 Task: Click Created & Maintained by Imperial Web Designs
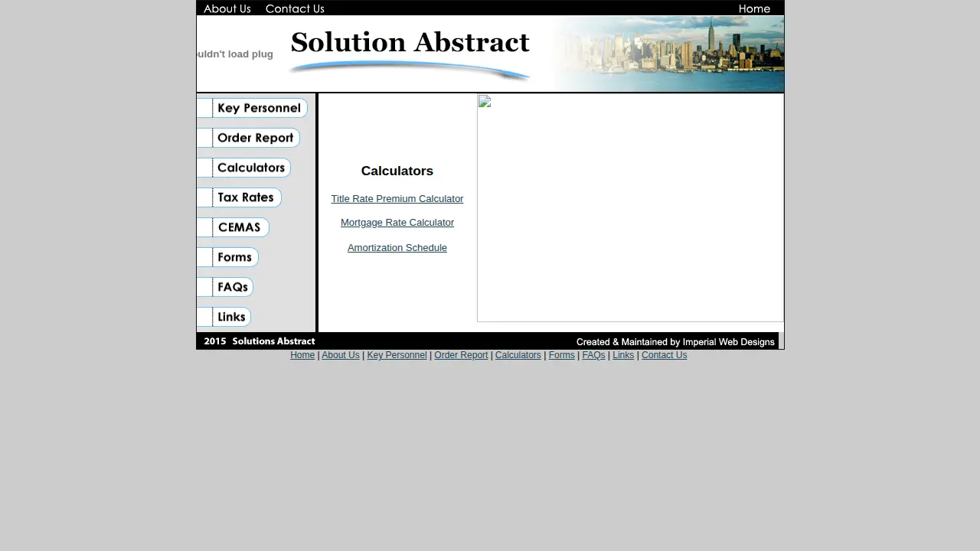[675, 342]
